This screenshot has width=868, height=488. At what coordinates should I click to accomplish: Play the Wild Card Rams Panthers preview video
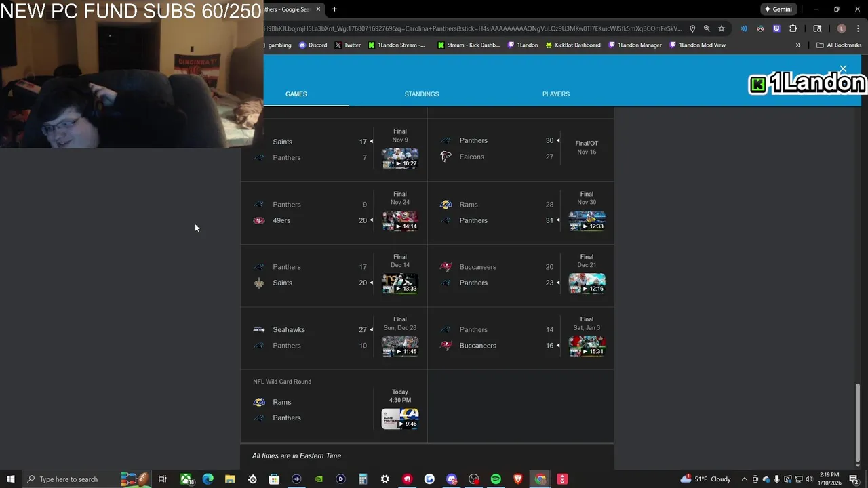coord(400,419)
